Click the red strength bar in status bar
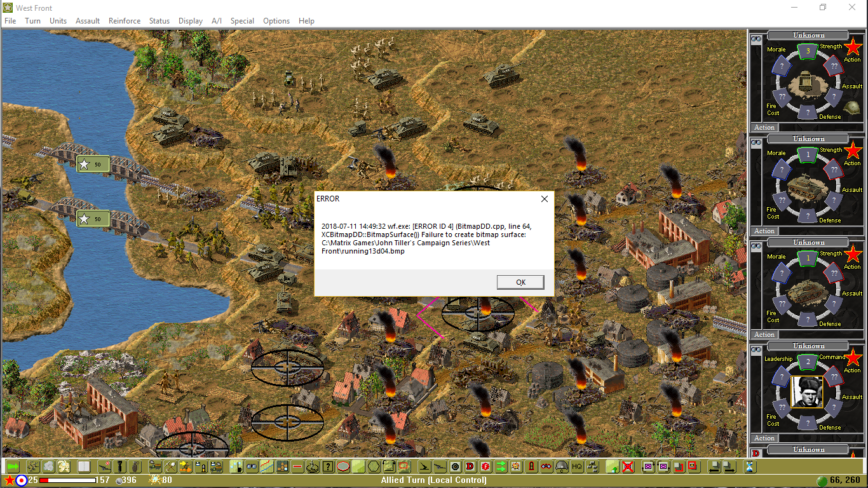868x488 pixels. [x=68, y=480]
